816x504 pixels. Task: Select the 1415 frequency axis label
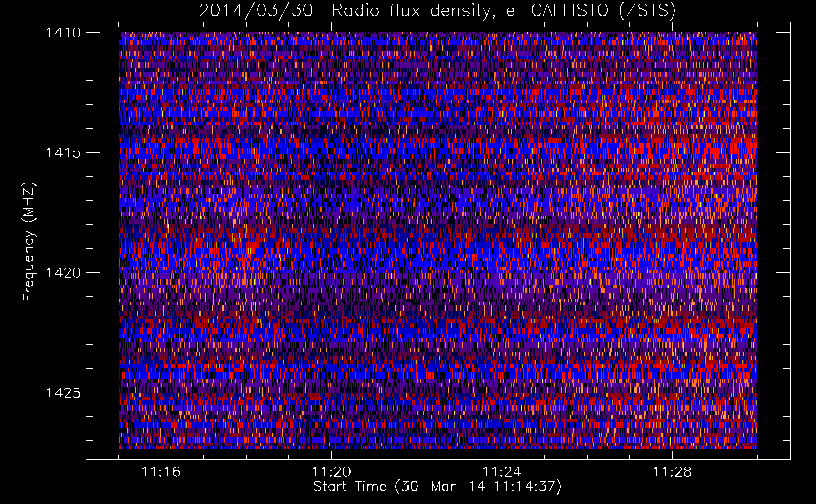(63, 153)
